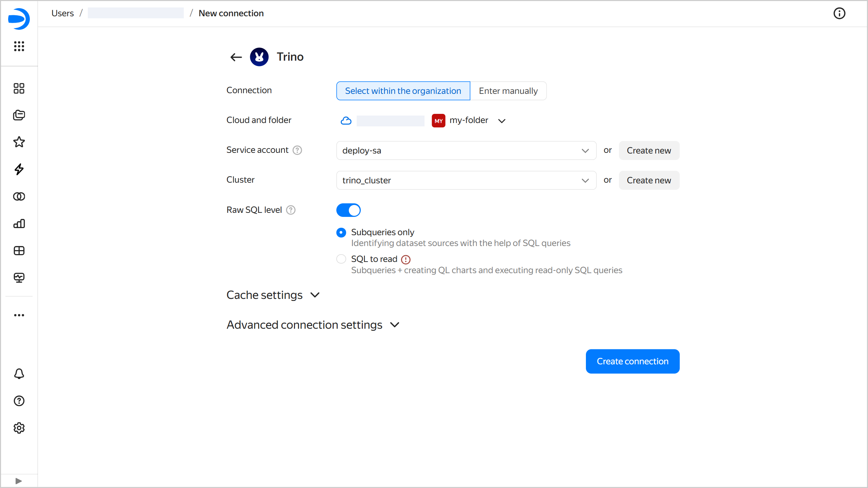The width and height of the screenshot is (868, 488).
Task: Open the all services grid menu
Action: coord(19,46)
